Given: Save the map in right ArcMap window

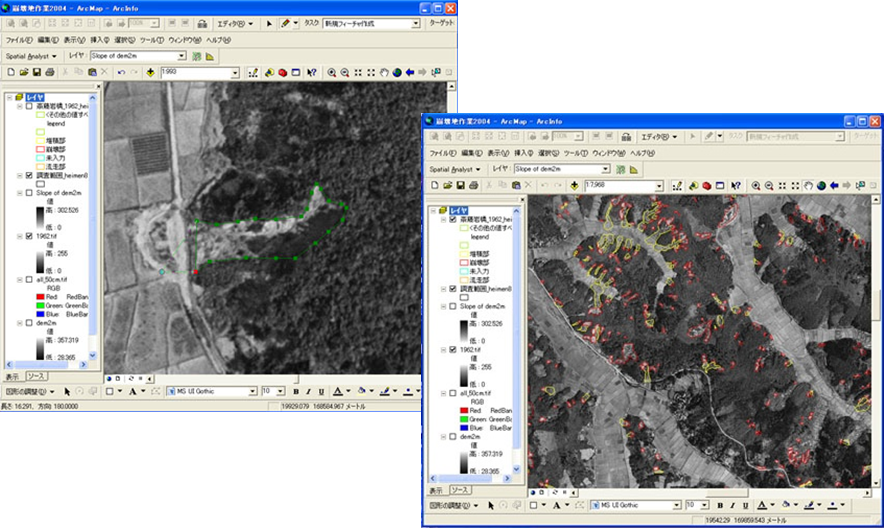Looking at the screenshot, I should pyautogui.click(x=461, y=185).
